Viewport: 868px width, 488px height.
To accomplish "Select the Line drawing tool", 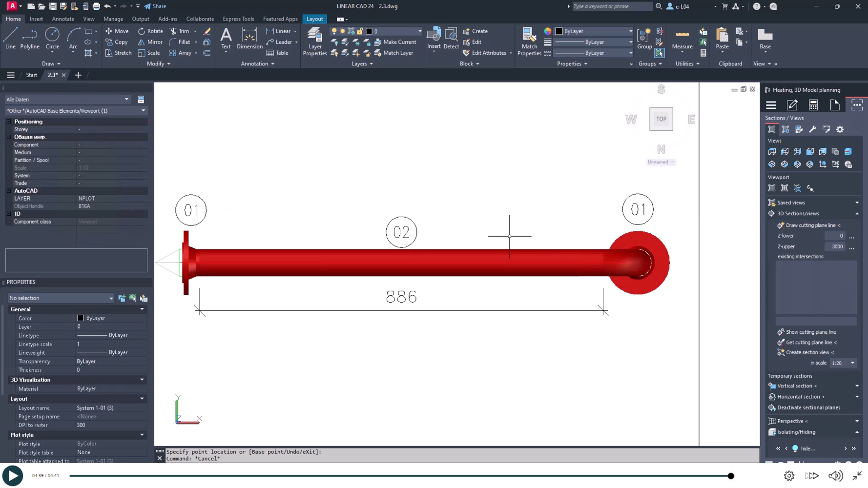I will tap(10, 39).
